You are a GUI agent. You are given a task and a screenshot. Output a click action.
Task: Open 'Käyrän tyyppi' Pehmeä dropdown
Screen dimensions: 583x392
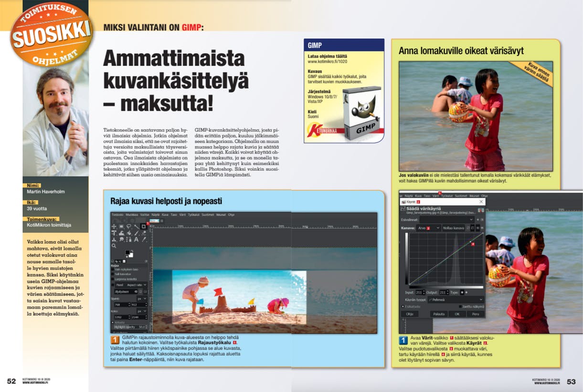[x=456, y=299]
